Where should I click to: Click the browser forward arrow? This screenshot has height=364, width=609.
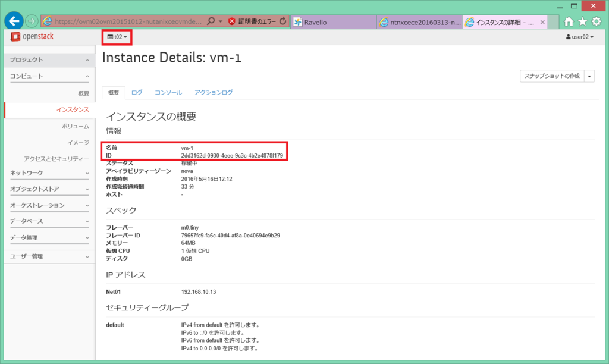click(32, 21)
